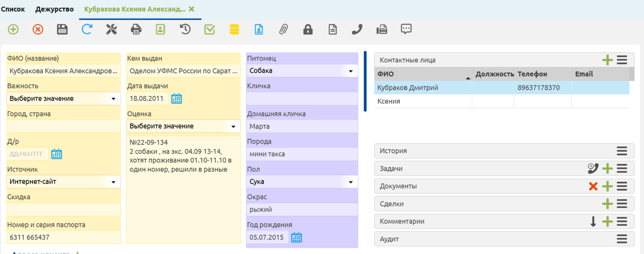This screenshot has height=254, width=644.
Task: Open calendar picker for Дата выдачи
Action: [177, 99]
